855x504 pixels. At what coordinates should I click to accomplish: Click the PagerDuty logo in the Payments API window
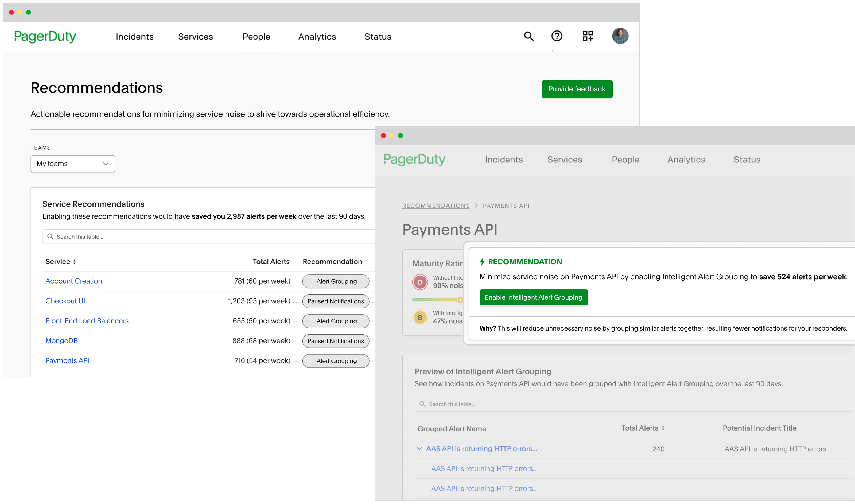(x=414, y=159)
